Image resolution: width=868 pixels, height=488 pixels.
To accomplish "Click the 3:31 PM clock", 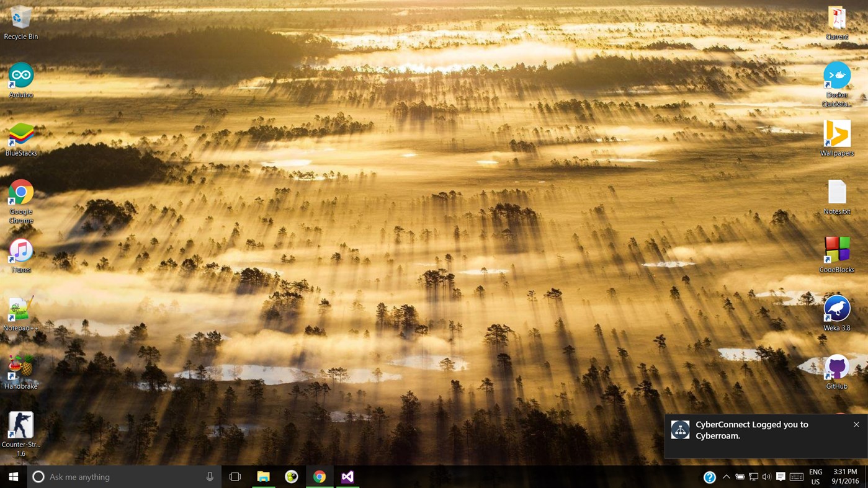I will [845, 477].
